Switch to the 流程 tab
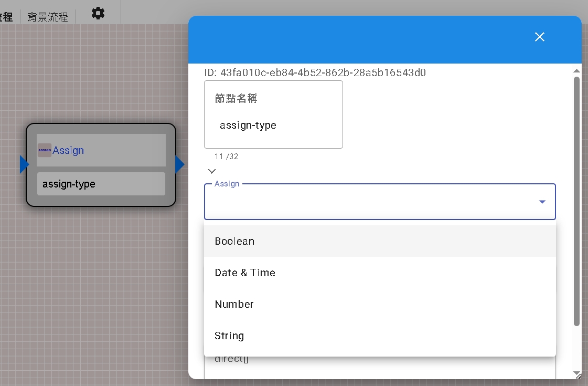 coord(6,17)
